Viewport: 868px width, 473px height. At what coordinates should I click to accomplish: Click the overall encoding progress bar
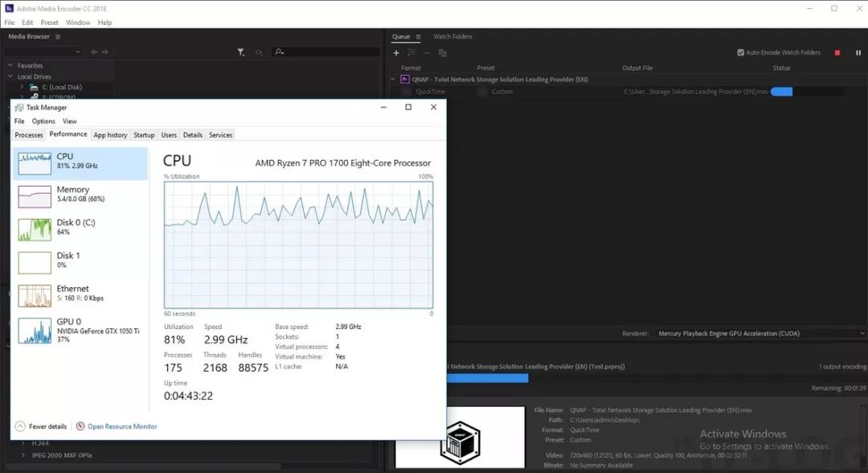click(x=656, y=378)
